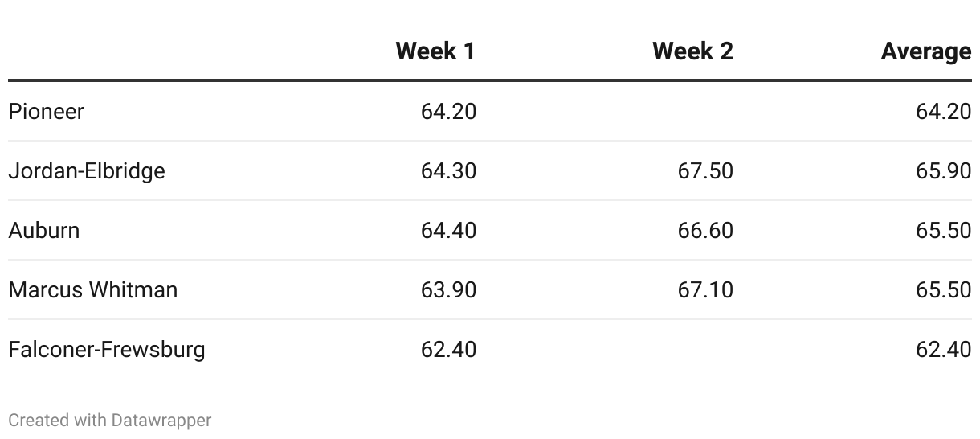Image resolution: width=980 pixels, height=439 pixels.
Task: Click Marcus Whitman's Week 2 value 67.10
Action: (705, 289)
